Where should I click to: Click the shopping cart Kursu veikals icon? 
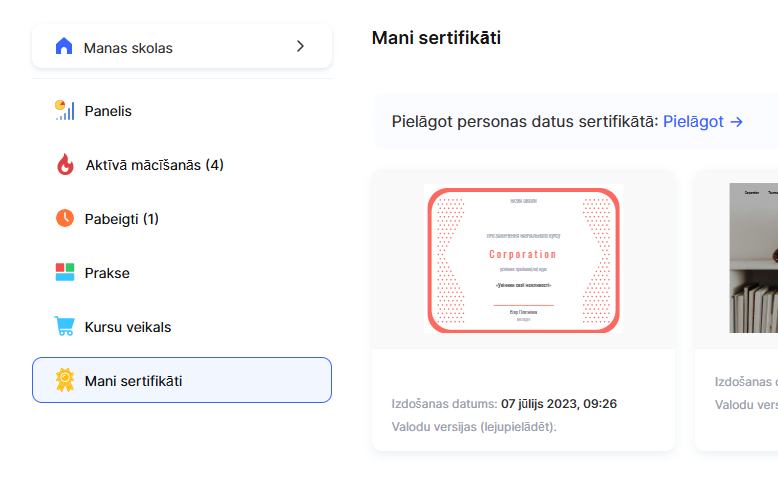[65, 327]
